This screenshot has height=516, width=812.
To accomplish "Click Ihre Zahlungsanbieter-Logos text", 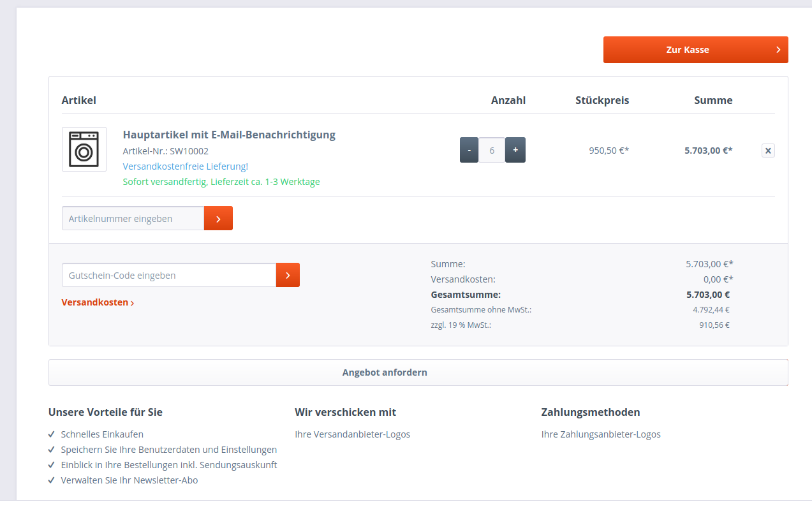I will (x=601, y=434).
